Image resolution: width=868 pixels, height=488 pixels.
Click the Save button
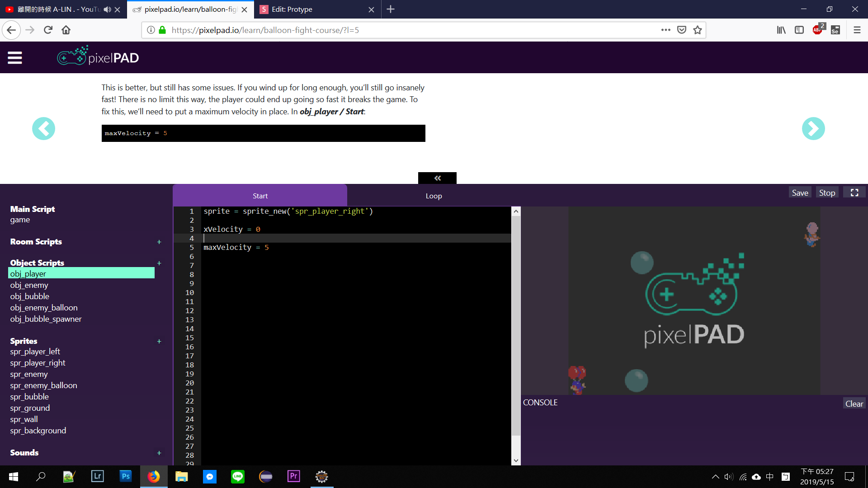pyautogui.click(x=800, y=193)
